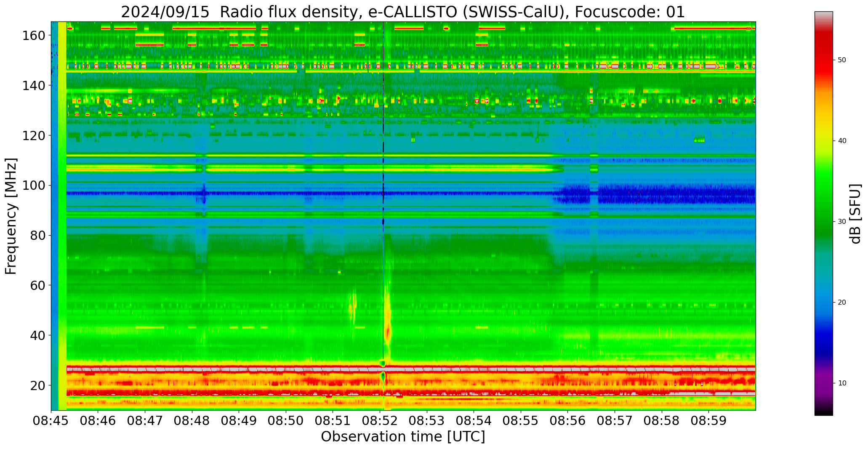Screen dimensions: 868x449
Task: Click the 08:52 time tick label
Action: [380, 421]
